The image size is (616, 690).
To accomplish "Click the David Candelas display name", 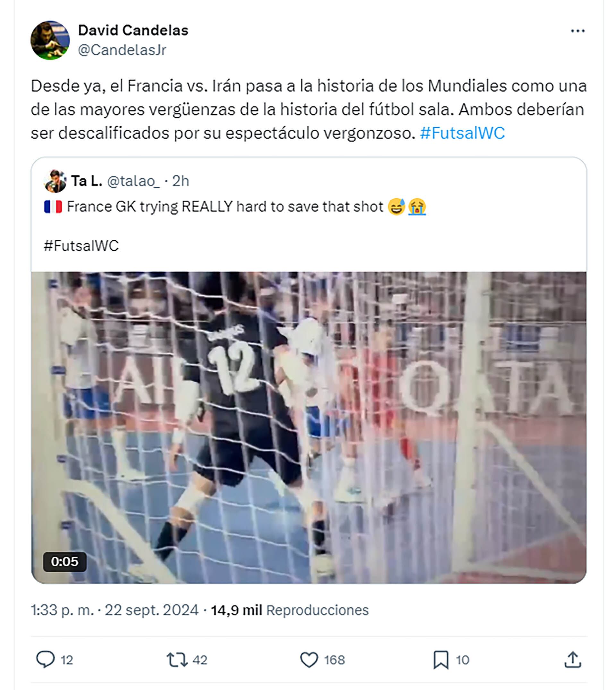I will point(133,30).
